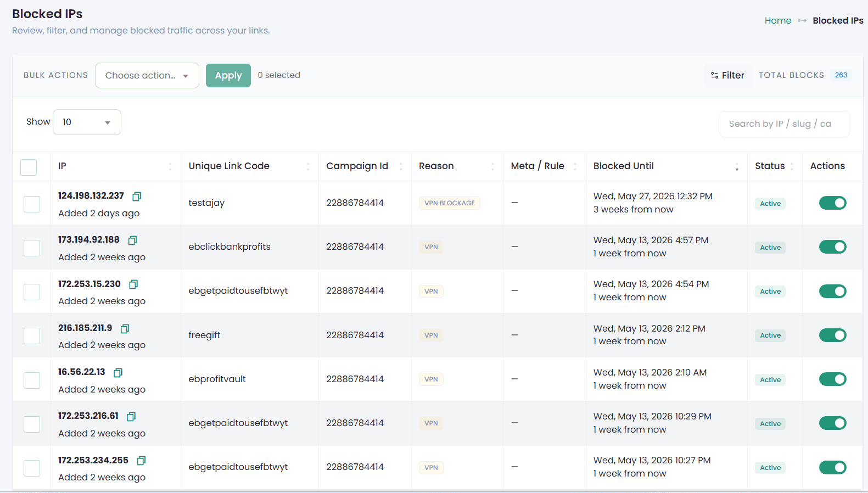Click the freegift link code cell
The width and height of the screenshot is (868, 493).
(x=204, y=335)
